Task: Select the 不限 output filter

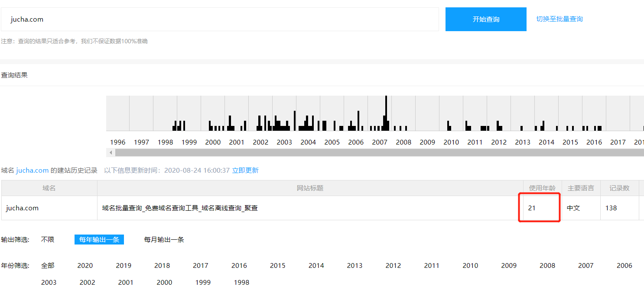Action: (48, 240)
